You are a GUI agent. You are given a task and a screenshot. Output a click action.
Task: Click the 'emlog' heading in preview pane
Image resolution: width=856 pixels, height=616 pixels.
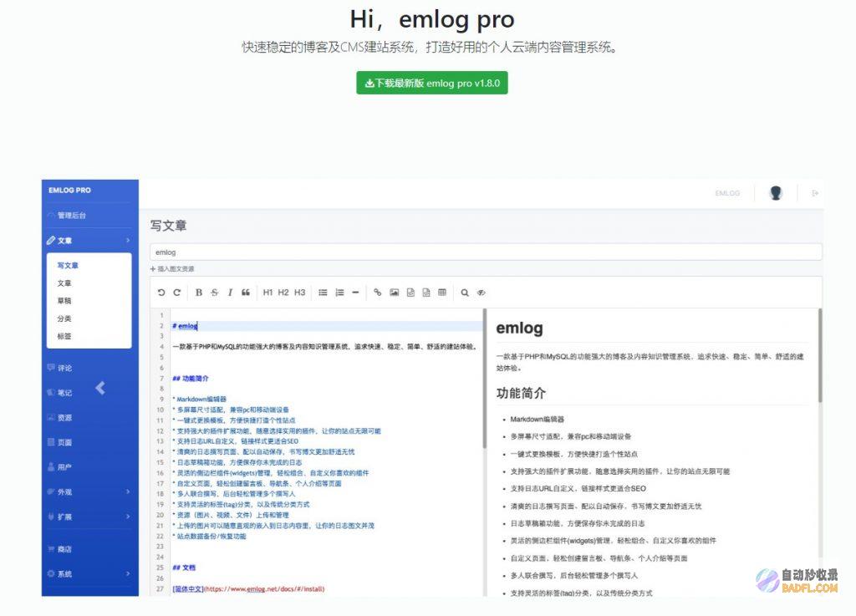pos(519,328)
